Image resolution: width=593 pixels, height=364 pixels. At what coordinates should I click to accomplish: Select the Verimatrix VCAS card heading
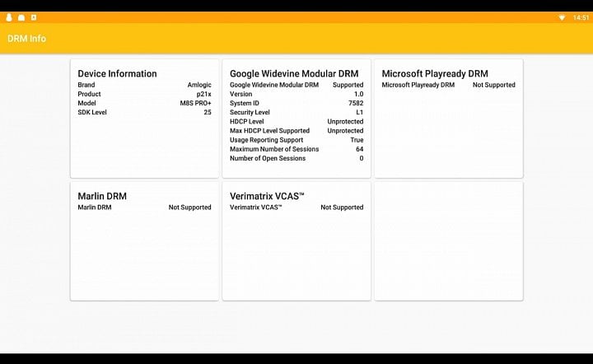(x=267, y=196)
